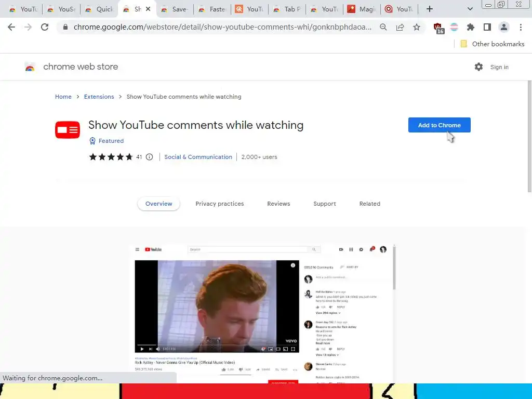532x399 pixels.
Task: Switch to the Magi tab
Action: point(362,9)
